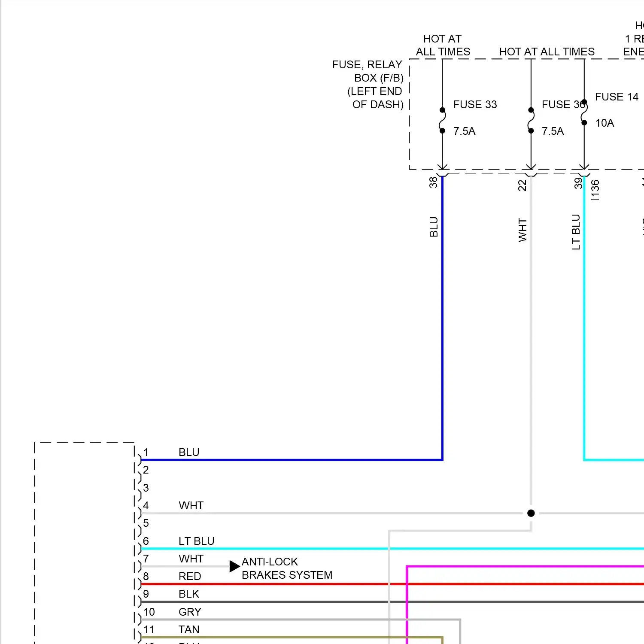Click the 7.5A rating beside FUSE 33
644x644 pixels.
tap(464, 131)
